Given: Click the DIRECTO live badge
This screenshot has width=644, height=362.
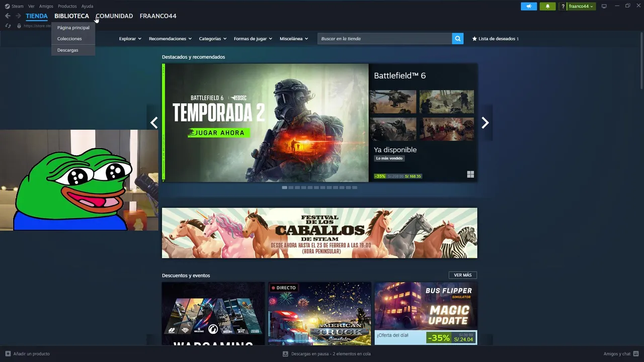Looking at the screenshot, I should click(284, 288).
